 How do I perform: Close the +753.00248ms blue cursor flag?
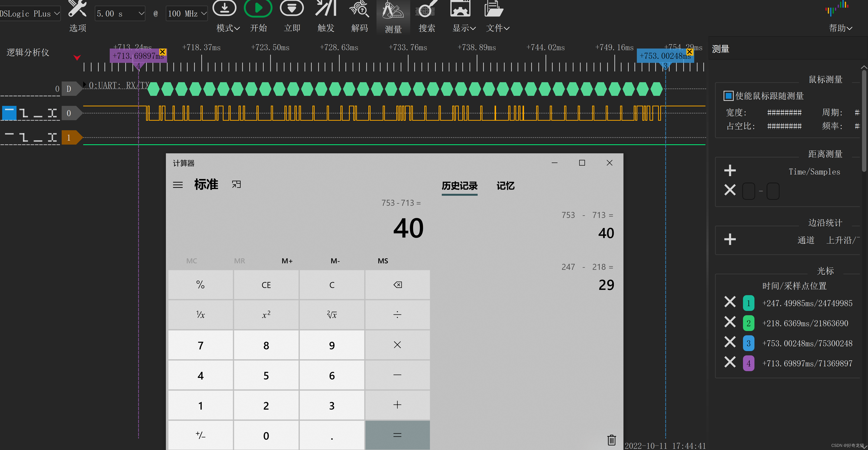tap(690, 52)
